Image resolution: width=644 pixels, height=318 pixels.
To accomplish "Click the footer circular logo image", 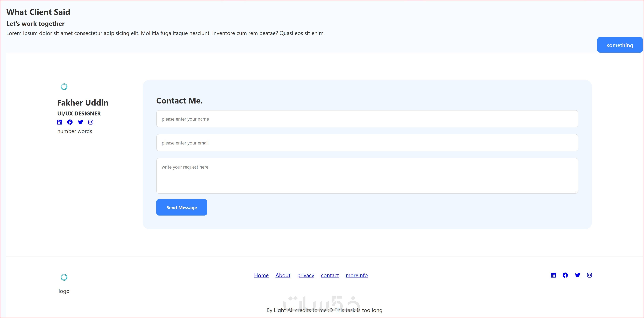I will coord(64,277).
